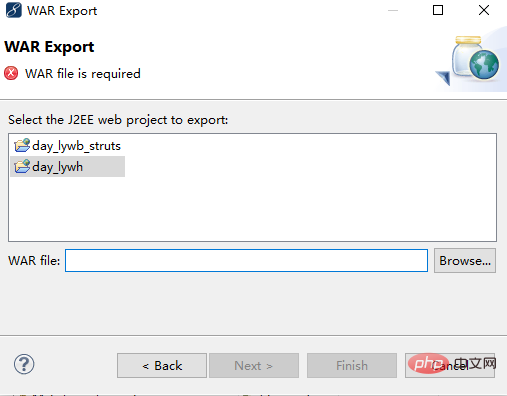507x396 pixels.
Task: Click the day_lywb_struts project folder icon
Action: click(x=22, y=145)
